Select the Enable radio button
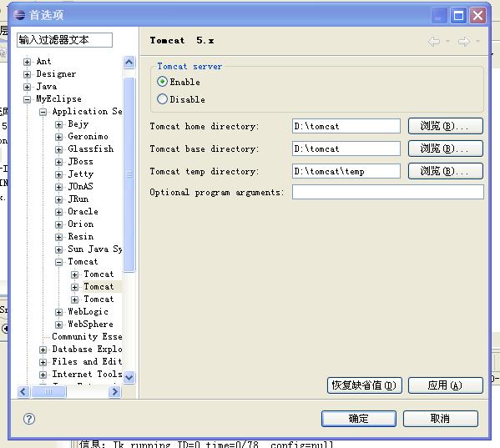Image resolution: width=500 pixels, height=448 pixels. point(162,82)
